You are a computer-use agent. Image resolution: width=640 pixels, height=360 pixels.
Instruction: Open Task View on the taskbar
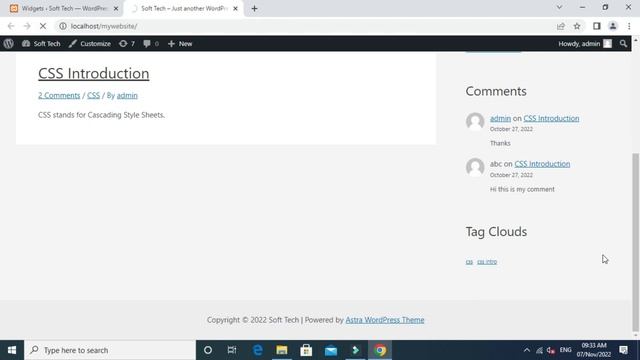pyautogui.click(x=232, y=350)
